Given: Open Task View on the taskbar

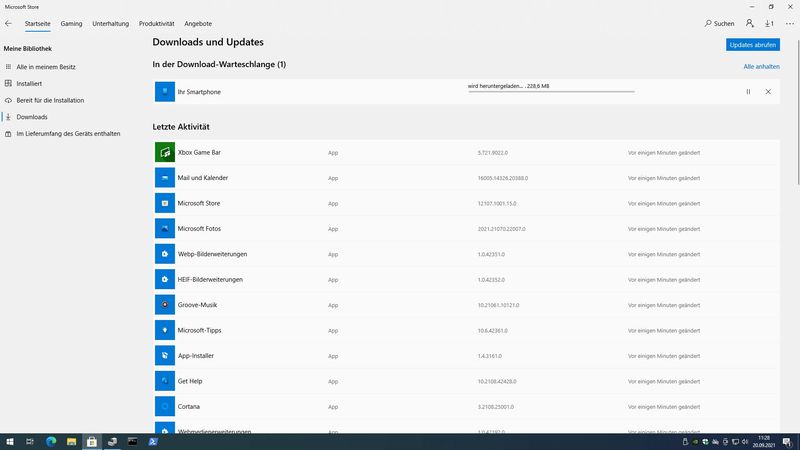Looking at the screenshot, I should click(x=30, y=442).
